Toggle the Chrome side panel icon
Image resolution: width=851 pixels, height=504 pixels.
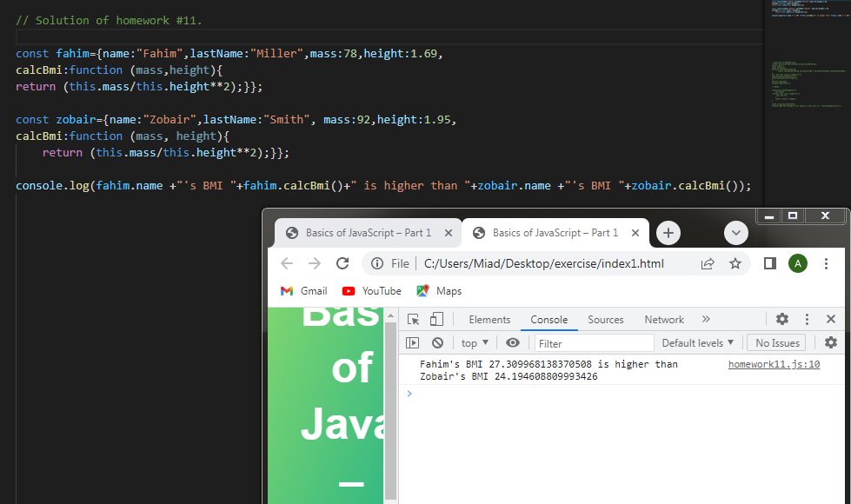[x=769, y=263]
